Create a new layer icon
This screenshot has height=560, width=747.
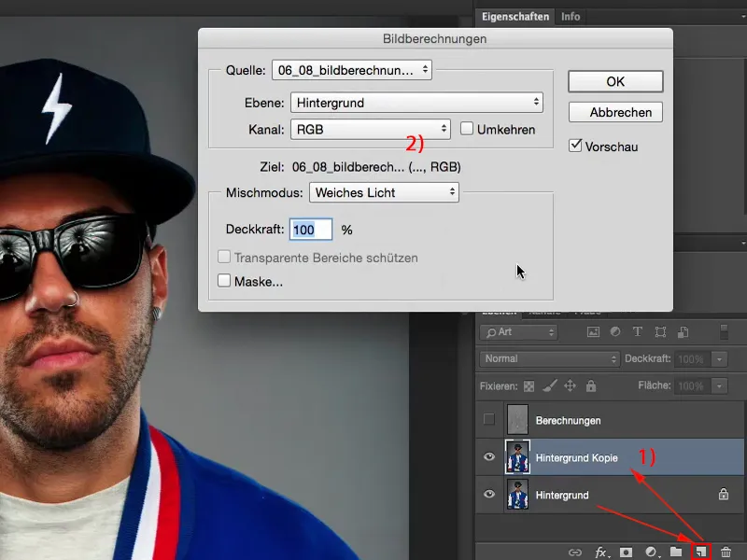coord(701,552)
